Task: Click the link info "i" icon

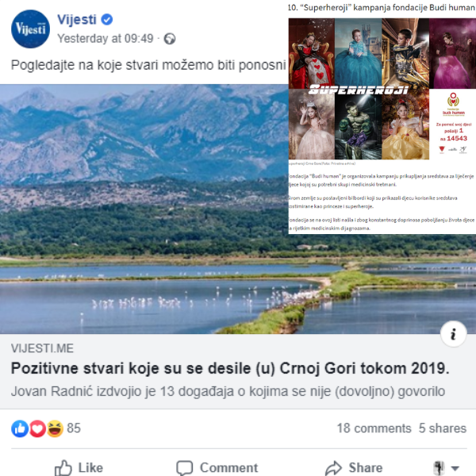Action: click(453, 334)
